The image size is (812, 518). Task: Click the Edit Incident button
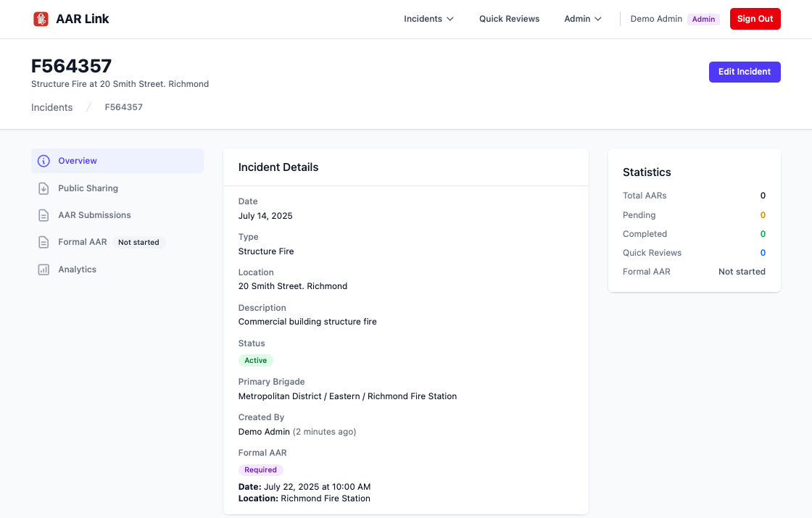coord(745,72)
